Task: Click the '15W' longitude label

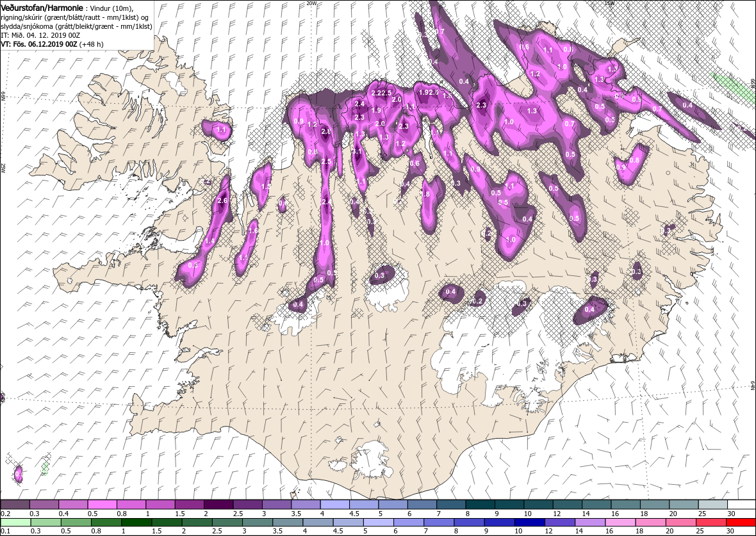Action: 610,3
